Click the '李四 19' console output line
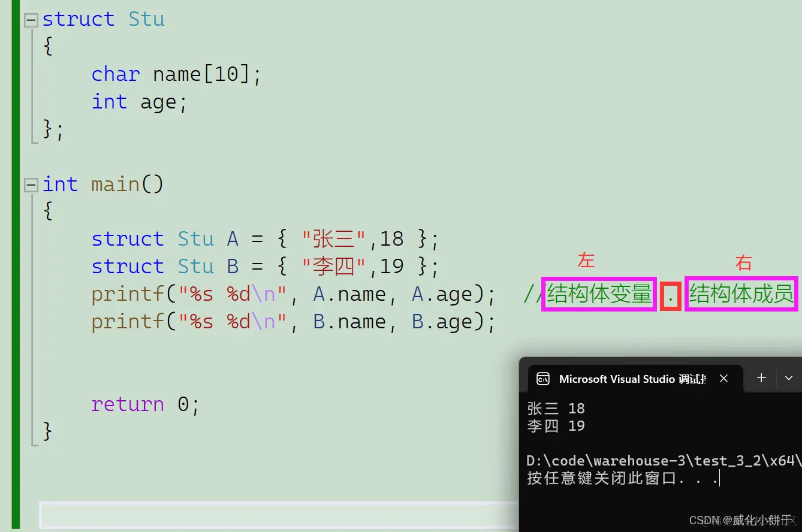Viewport: 802px width, 532px height. tap(556, 426)
